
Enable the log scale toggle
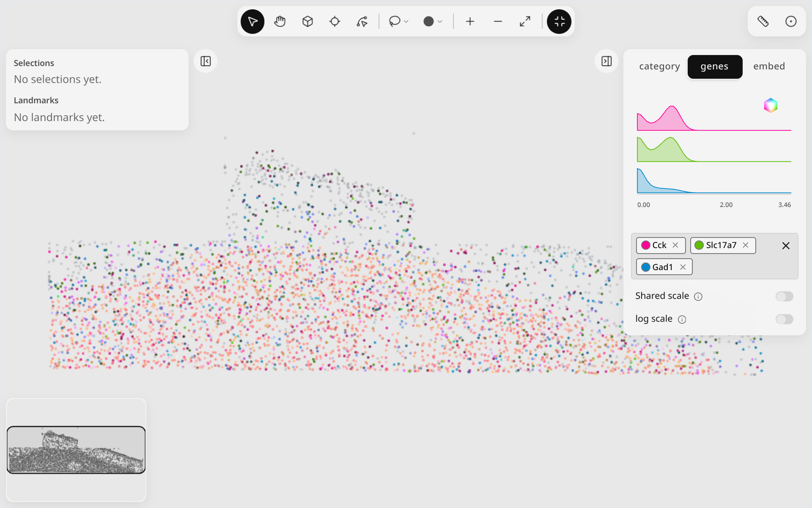pos(784,319)
